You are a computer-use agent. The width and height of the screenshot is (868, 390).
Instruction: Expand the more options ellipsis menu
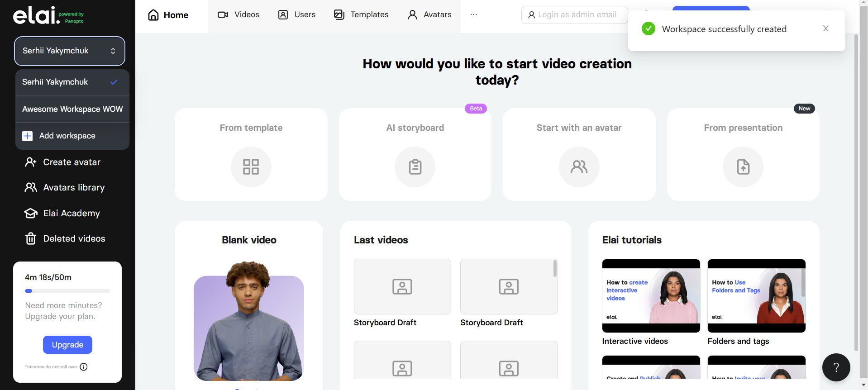click(x=473, y=14)
